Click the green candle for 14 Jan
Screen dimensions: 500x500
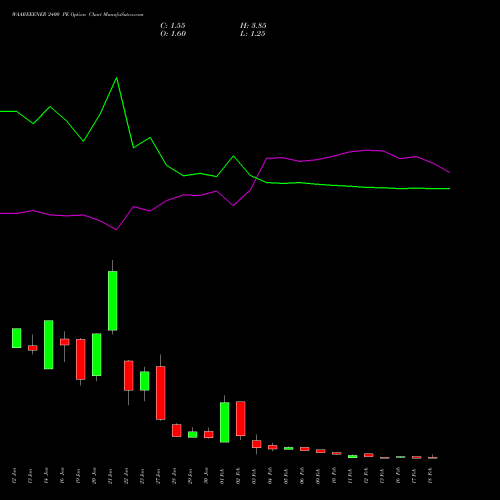coord(49,345)
